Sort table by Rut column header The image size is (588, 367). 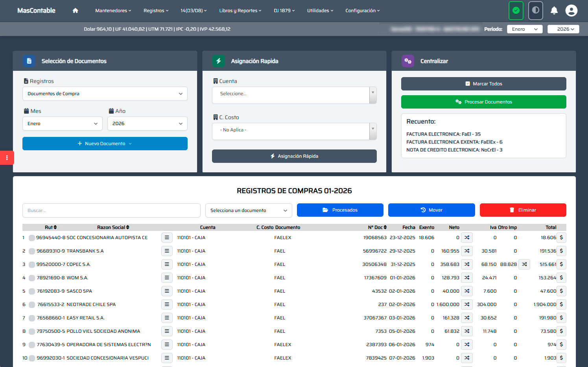51,227
